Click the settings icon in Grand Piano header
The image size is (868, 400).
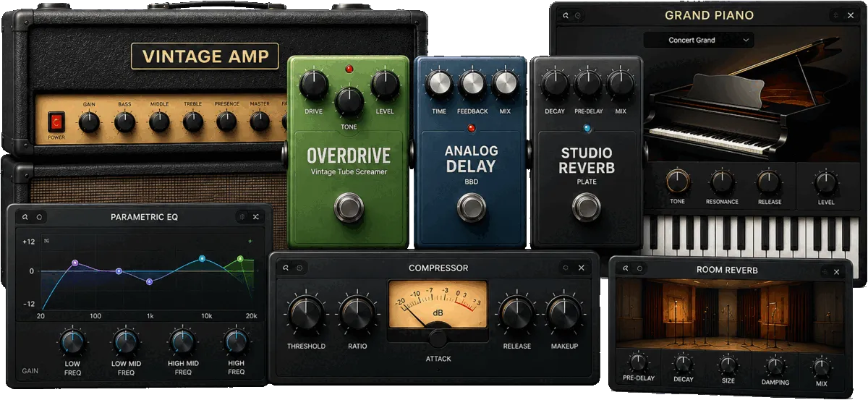836,15
